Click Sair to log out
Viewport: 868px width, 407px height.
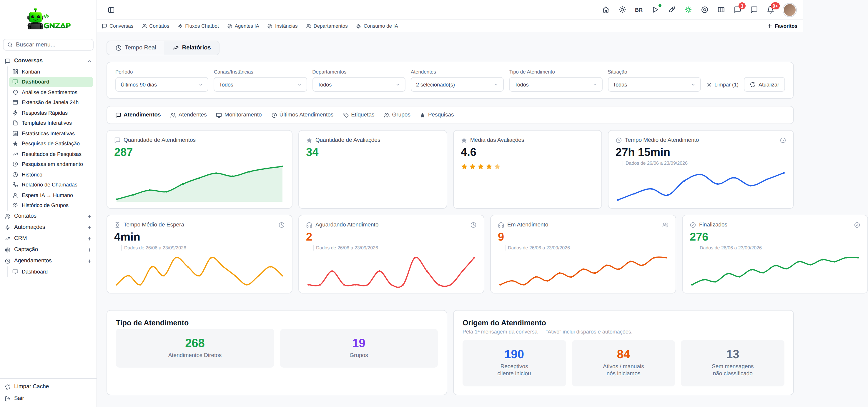click(15, 398)
